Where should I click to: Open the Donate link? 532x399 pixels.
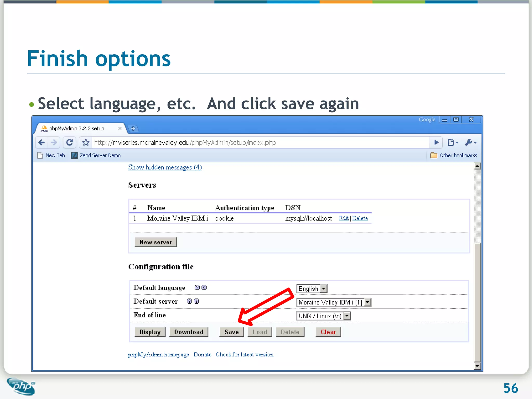pyautogui.click(x=202, y=355)
